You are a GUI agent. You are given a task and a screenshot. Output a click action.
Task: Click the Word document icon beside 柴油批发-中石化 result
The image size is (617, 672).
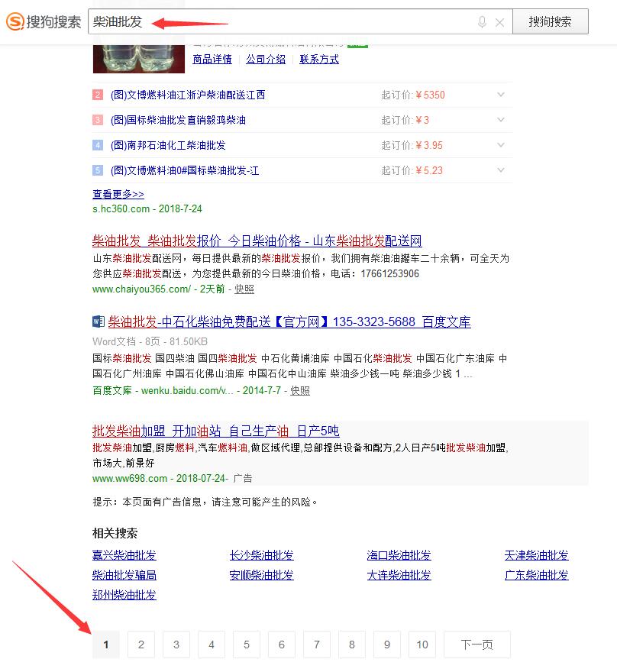[x=99, y=321]
